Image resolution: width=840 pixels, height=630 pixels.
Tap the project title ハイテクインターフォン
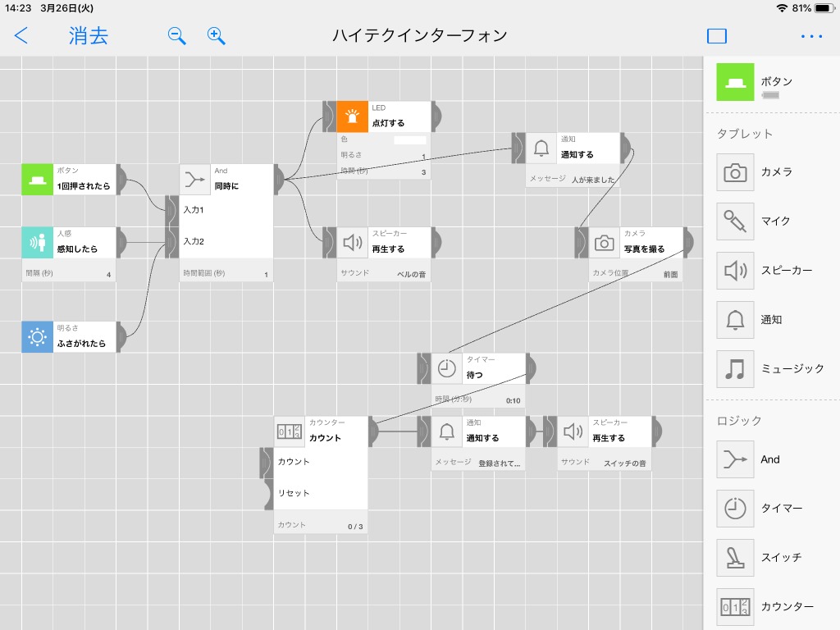click(x=420, y=35)
